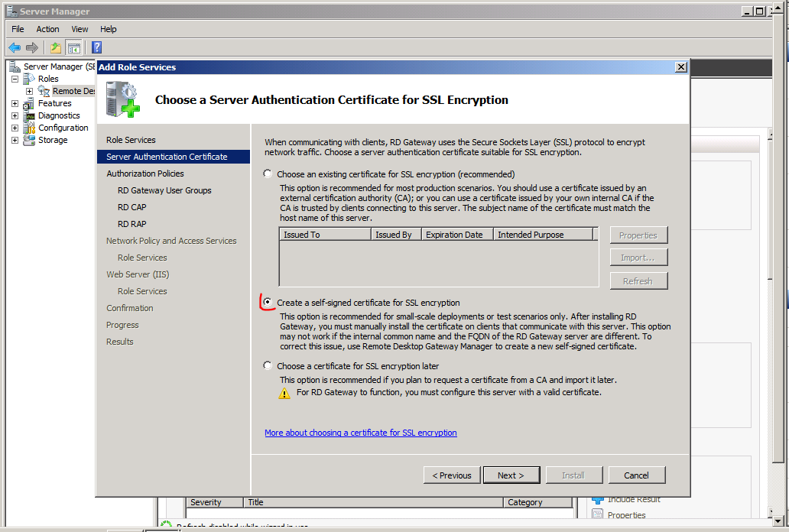Click the Features node icon
The height and width of the screenshot is (532, 789).
tap(29, 104)
